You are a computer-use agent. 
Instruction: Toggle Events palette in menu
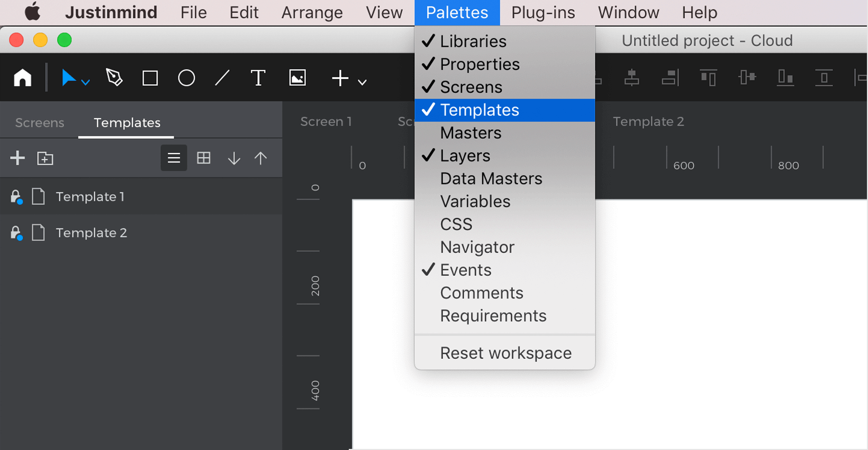click(505, 270)
